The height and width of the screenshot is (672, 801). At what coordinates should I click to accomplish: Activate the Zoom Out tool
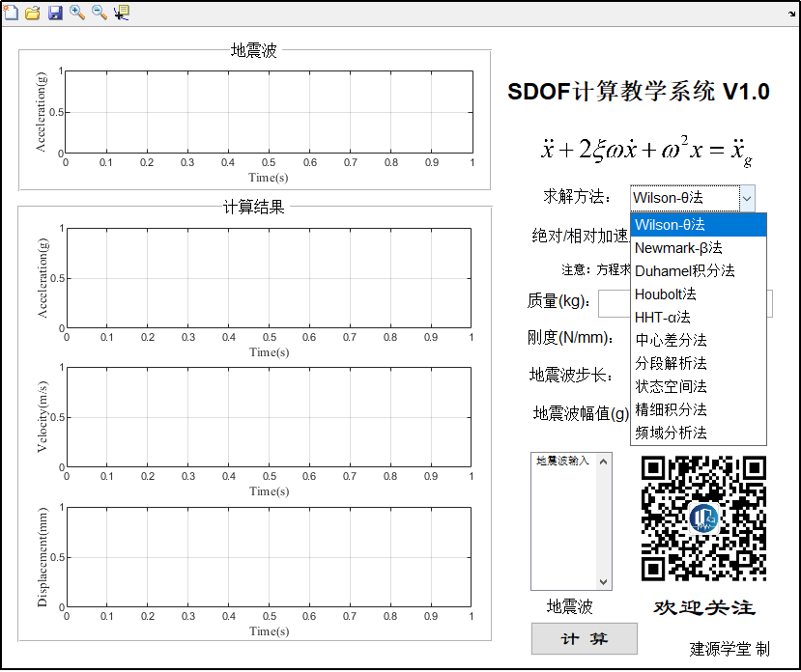tap(100, 13)
